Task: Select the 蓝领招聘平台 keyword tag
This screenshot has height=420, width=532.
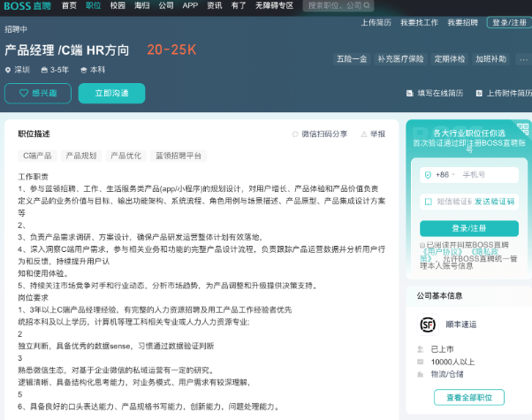Action: [179, 156]
